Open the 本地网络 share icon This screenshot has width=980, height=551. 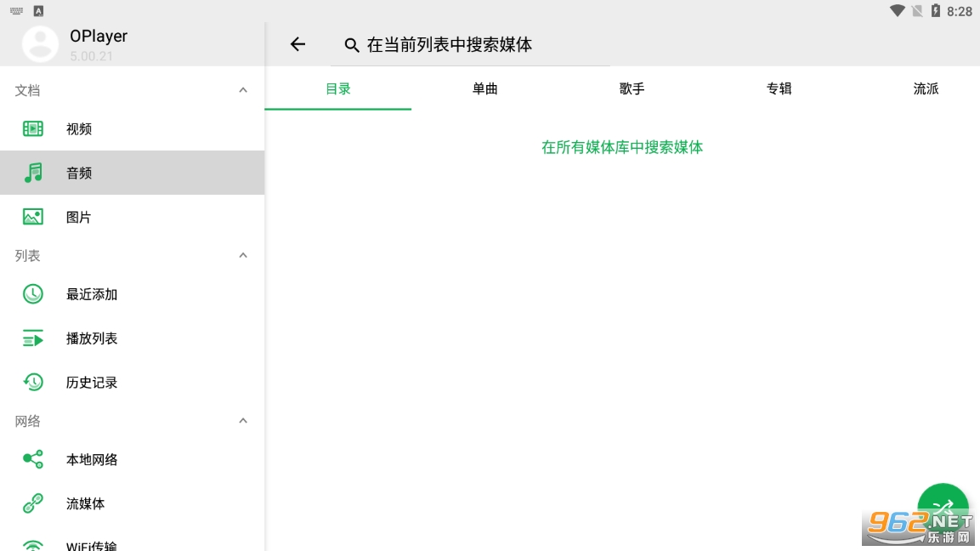click(32, 459)
